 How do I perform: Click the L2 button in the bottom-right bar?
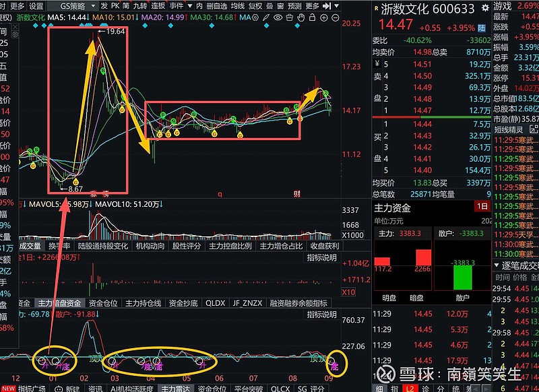(x=410, y=389)
